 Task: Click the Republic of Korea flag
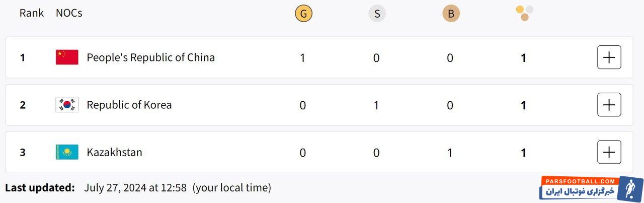click(x=67, y=105)
